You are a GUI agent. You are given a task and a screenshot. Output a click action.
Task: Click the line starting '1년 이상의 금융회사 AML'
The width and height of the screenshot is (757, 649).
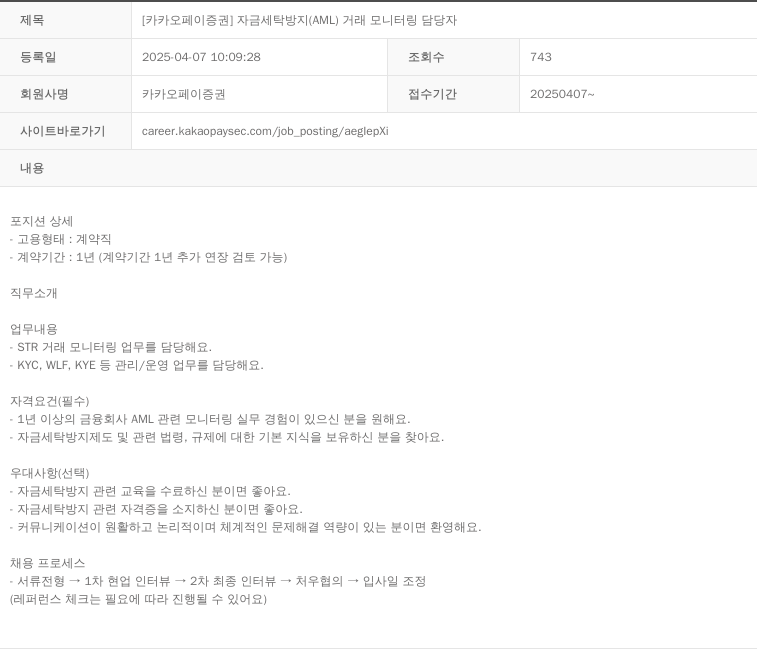pos(210,419)
